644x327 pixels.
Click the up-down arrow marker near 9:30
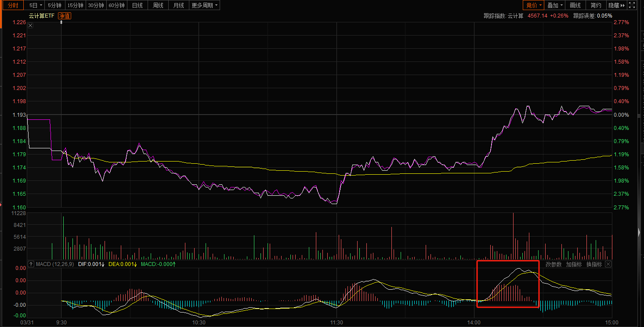[61, 22]
